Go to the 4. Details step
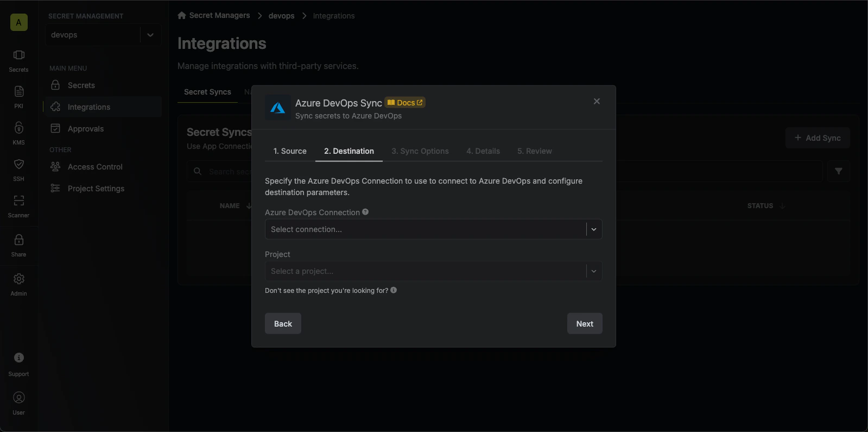The height and width of the screenshot is (432, 868). 483,151
